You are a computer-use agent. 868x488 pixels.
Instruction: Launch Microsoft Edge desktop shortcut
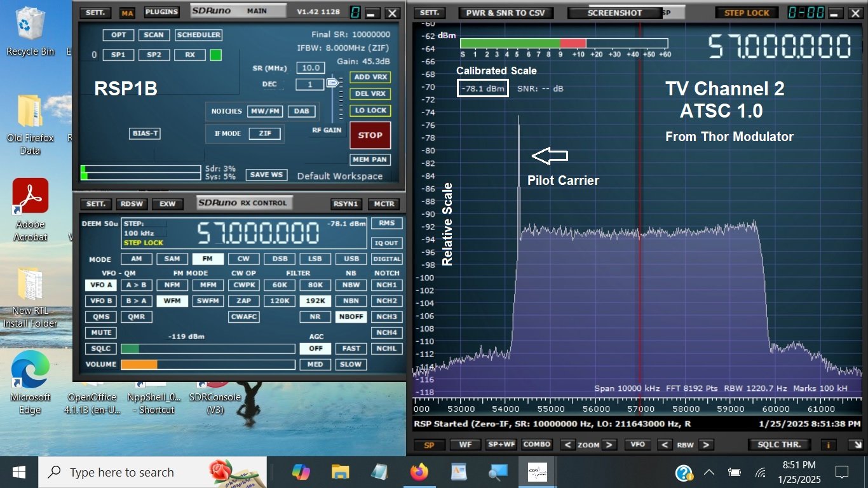tap(30, 383)
